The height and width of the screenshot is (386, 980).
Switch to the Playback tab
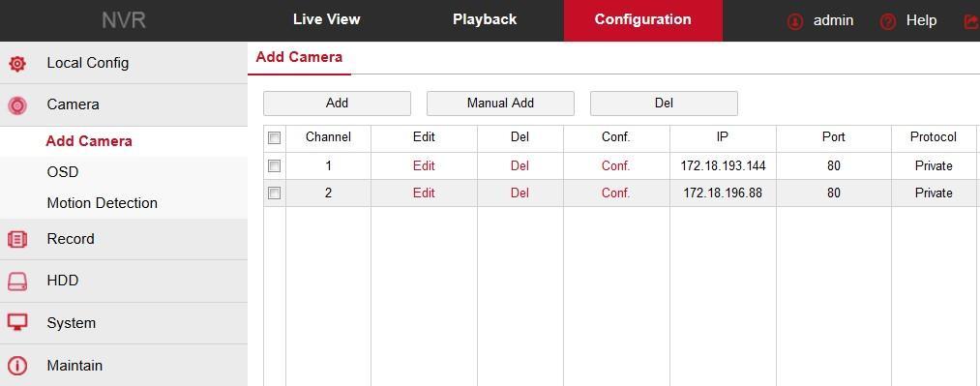pos(485,19)
